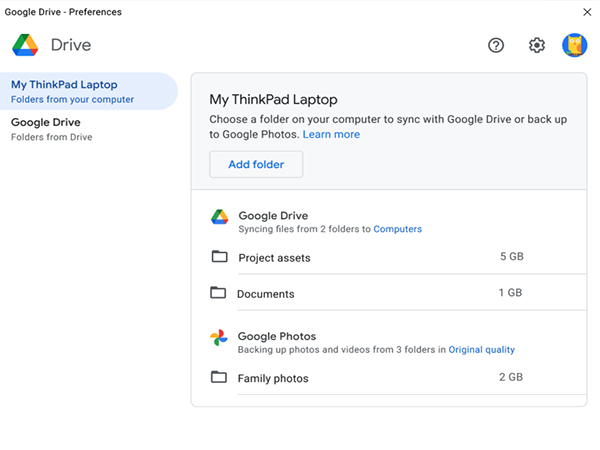Click the Google Photos pinwheel icon
The image size is (600, 450).
click(219, 338)
